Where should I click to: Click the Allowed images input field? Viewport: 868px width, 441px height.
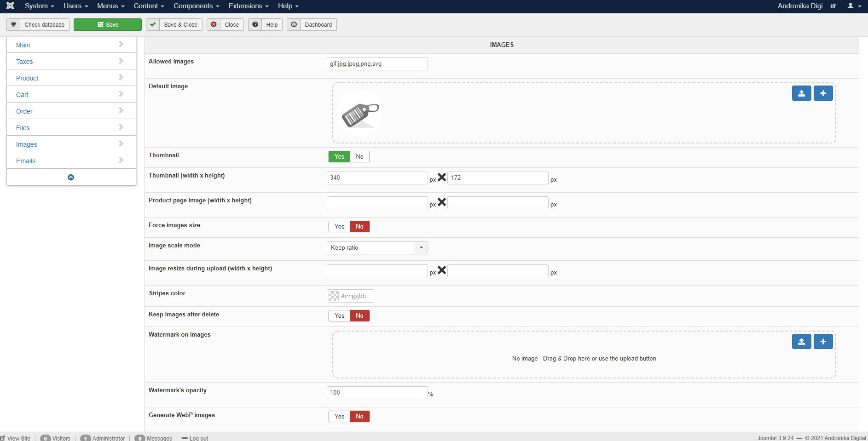[377, 64]
